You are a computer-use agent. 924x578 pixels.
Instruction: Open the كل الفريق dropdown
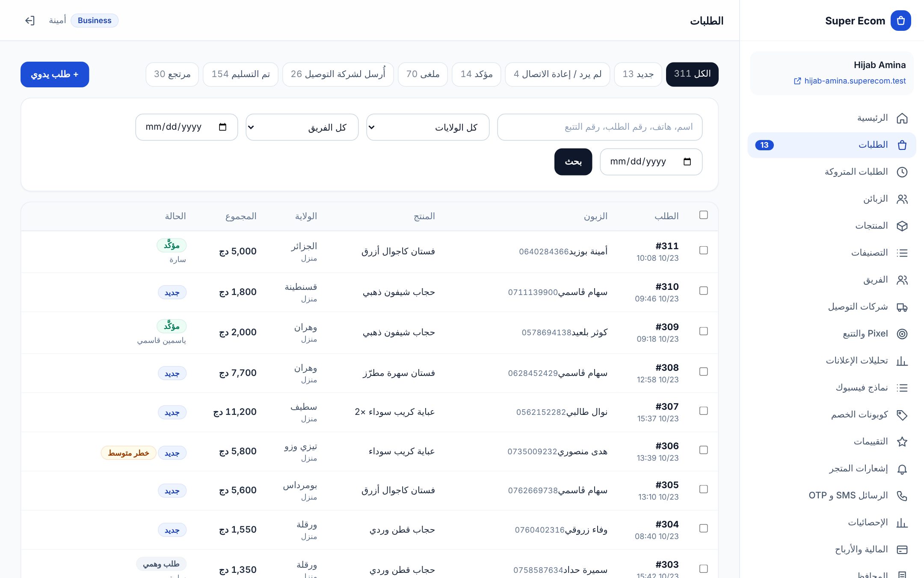click(302, 127)
